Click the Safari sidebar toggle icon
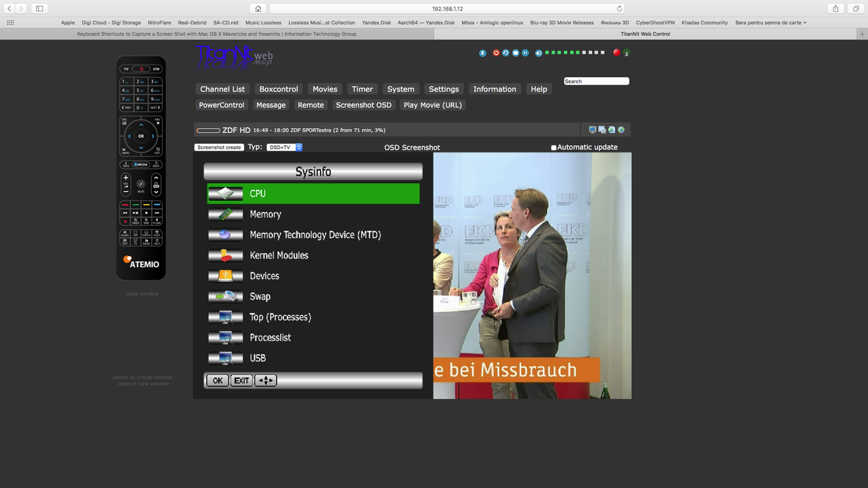This screenshot has width=868, height=488. coord(39,8)
